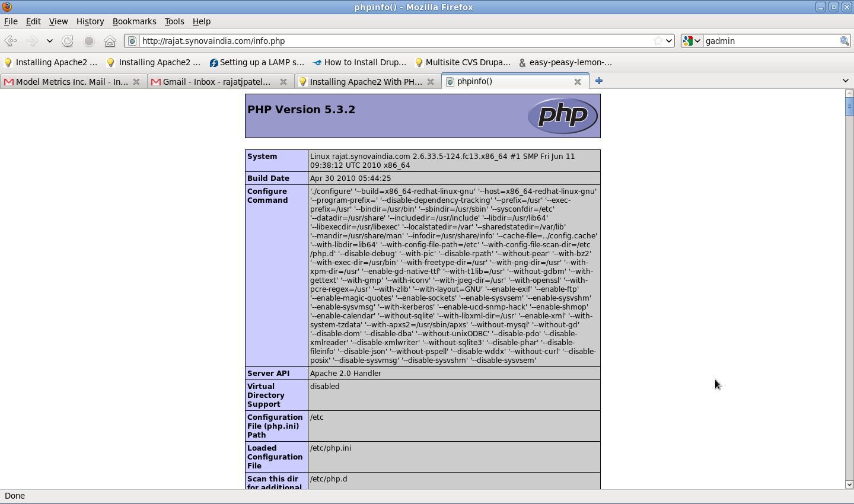The image size is (854, 504).
Task: Go to the Home page icon
Action: pyautogui.click(x=110, y=41)
